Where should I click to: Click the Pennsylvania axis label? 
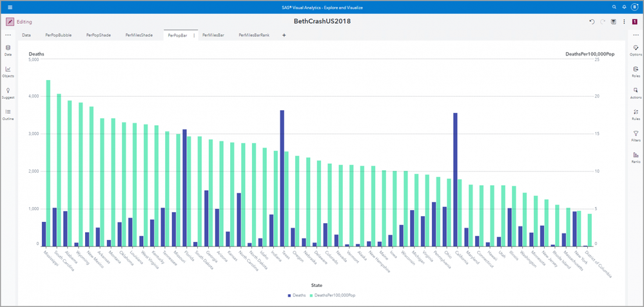tap(442, 259)
